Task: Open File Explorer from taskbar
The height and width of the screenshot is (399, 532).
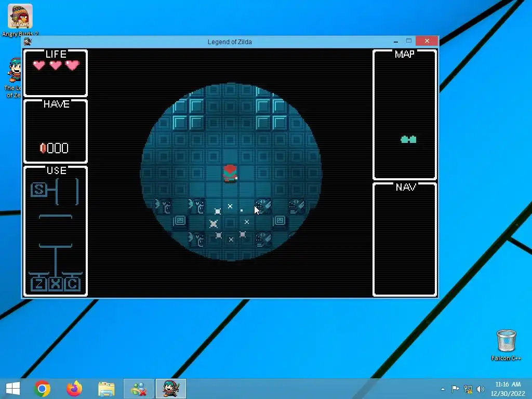Action: coord(106,389)
